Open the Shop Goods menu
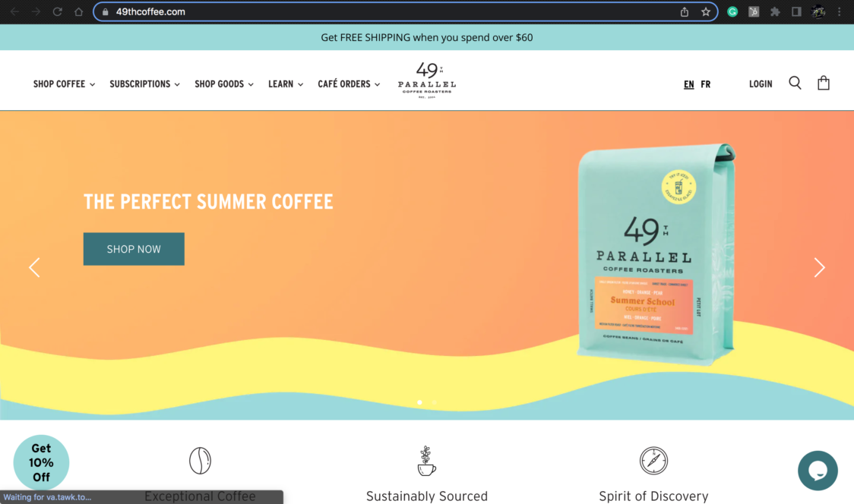The height and width of the screenshot is (504, 854). point(224,83)
